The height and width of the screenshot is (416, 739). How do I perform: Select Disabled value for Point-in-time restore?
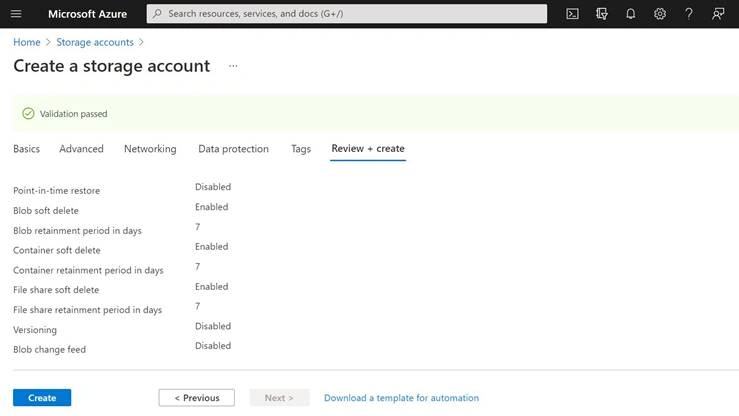click(213, 187)
